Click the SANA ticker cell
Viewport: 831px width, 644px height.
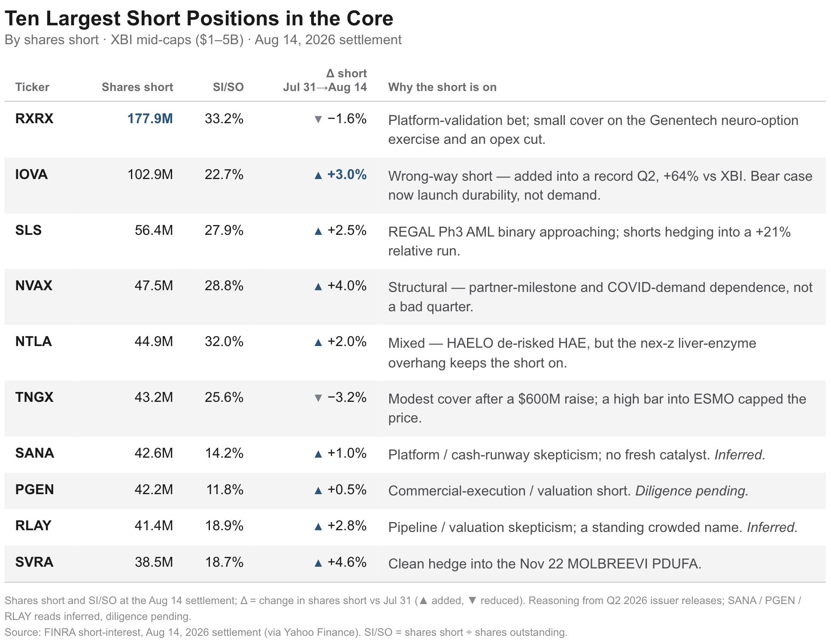point(35,453)
